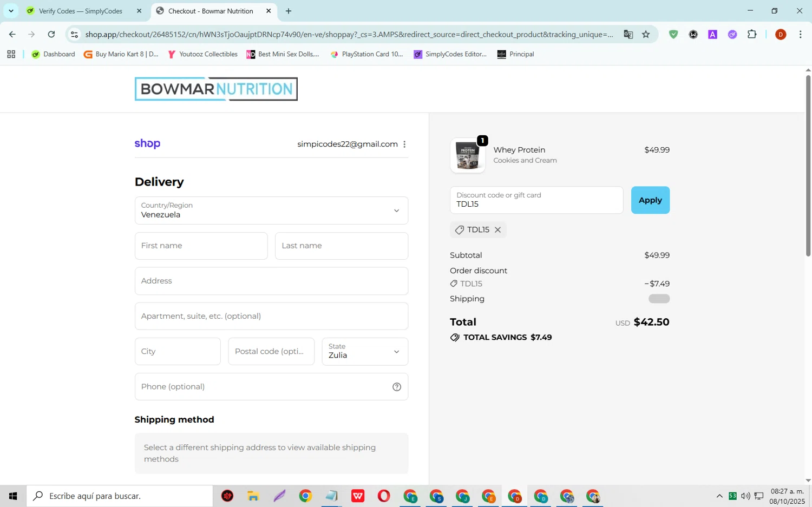
Task: Click the Translate page icon in address bar
Action: pos(628,34)
